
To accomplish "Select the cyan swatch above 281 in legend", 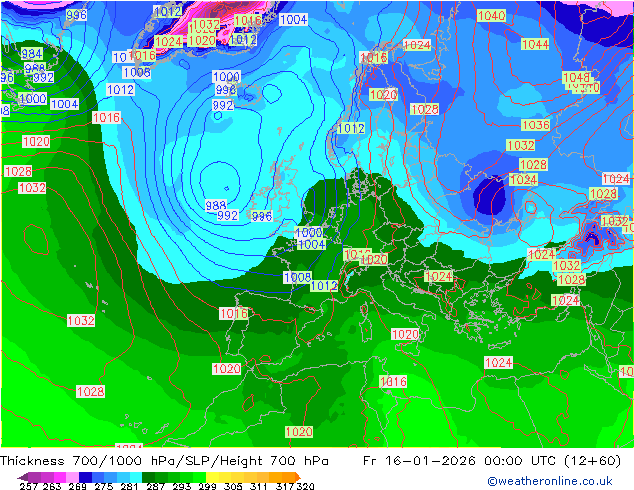I will [136, 477].
